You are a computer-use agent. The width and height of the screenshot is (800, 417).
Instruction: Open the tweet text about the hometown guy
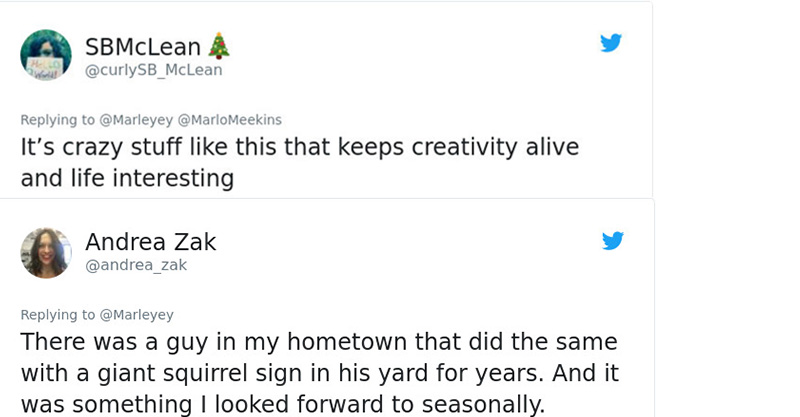point(318,342)
